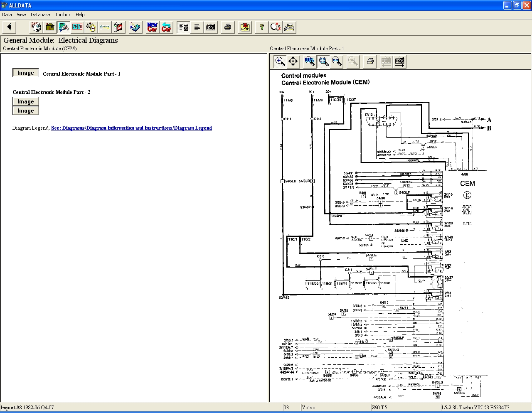532x413 pixels.
Task: Print the diagram using viewer printer icon
Action: tap(370, 61)
